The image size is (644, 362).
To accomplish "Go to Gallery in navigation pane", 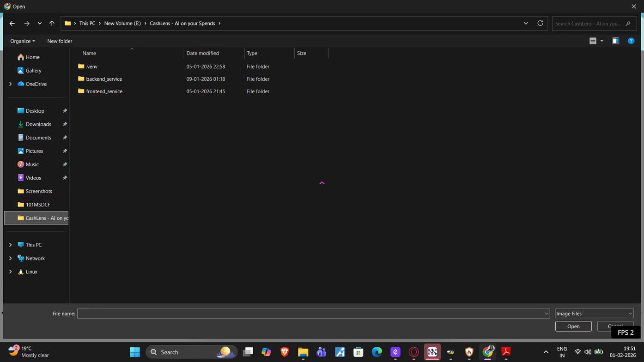I will [33, 71].
